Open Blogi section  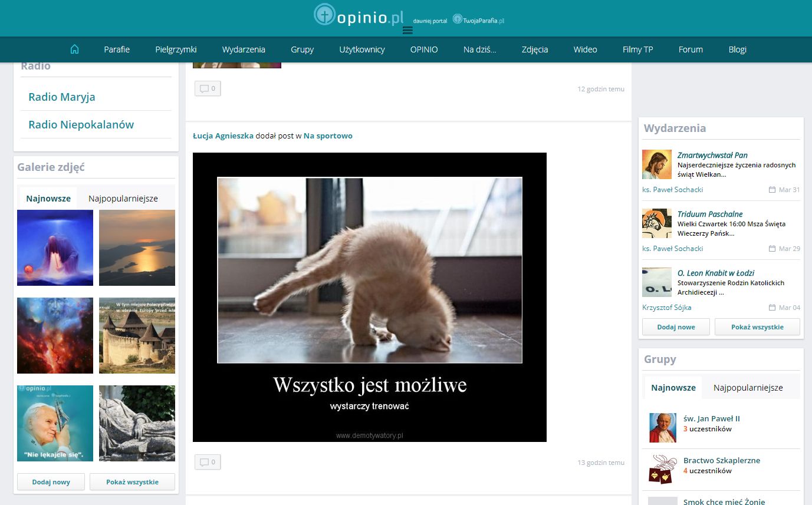(737, 49)
